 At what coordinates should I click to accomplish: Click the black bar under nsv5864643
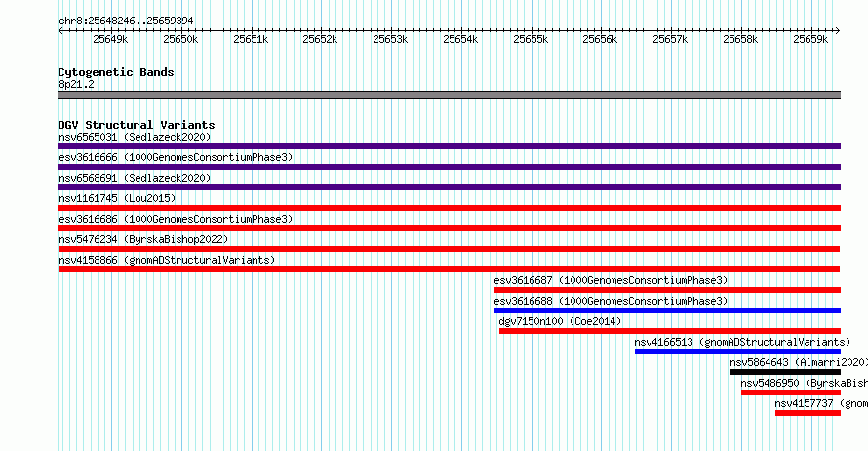785,372
